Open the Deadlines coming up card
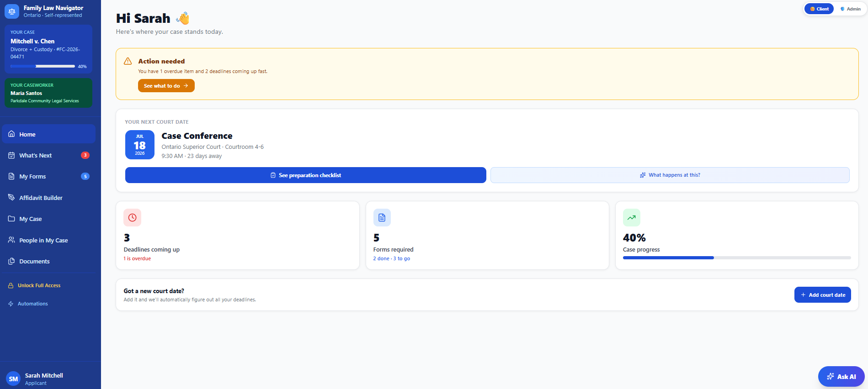 pyautogui.click(x=238, y=236)
